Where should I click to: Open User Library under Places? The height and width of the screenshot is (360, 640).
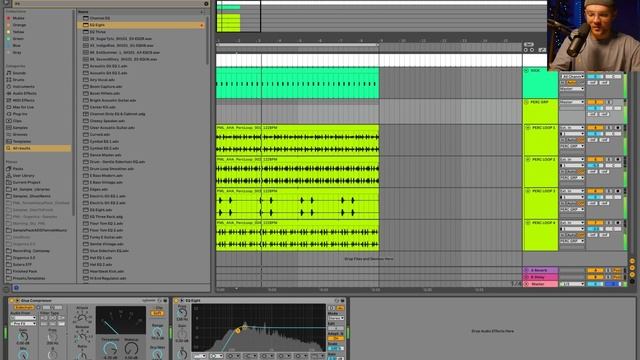click(23, 176)
